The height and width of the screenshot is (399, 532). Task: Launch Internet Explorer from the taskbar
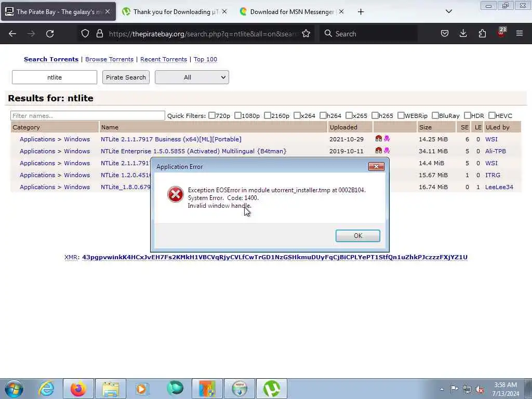pos(46,389)
